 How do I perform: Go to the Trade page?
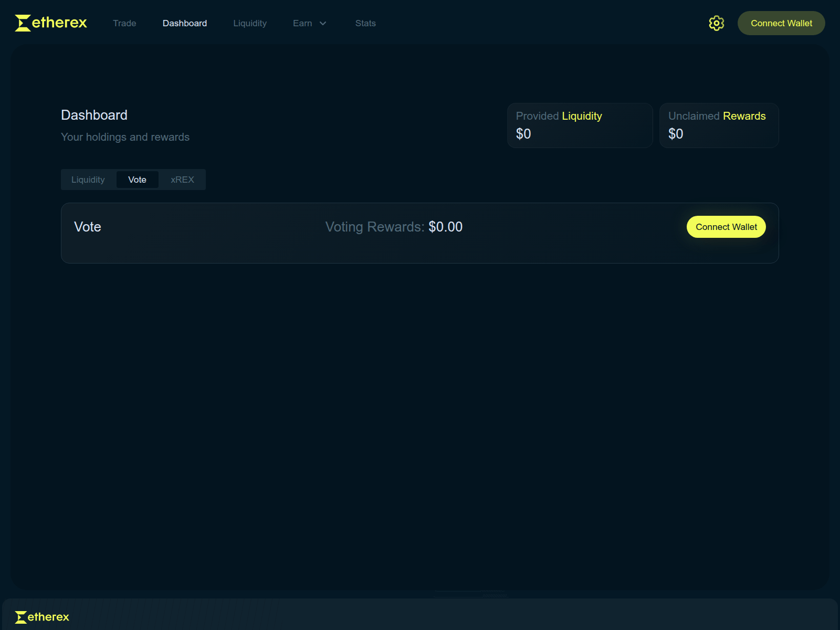tap(124, 23)
